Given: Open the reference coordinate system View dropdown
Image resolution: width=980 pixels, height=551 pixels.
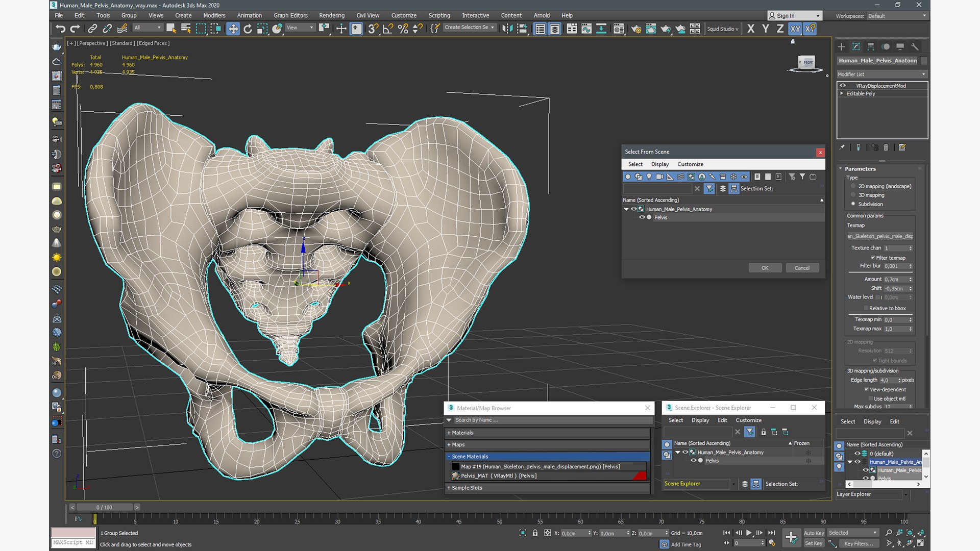Looking at the screenshot, I should pyautogui.click(x=300, y=28).
